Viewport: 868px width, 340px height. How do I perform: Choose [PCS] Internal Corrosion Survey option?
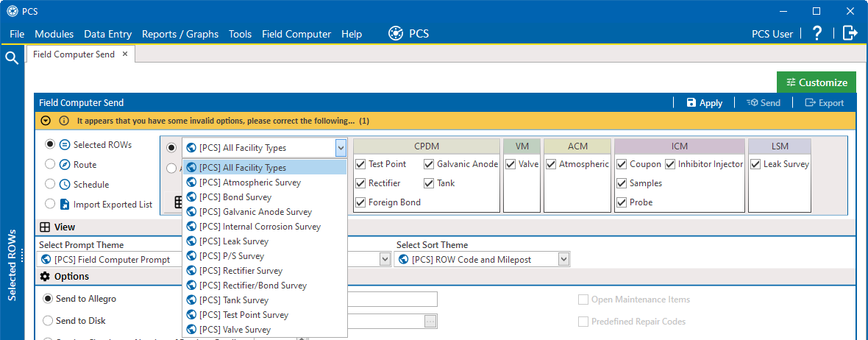point(265,227)
